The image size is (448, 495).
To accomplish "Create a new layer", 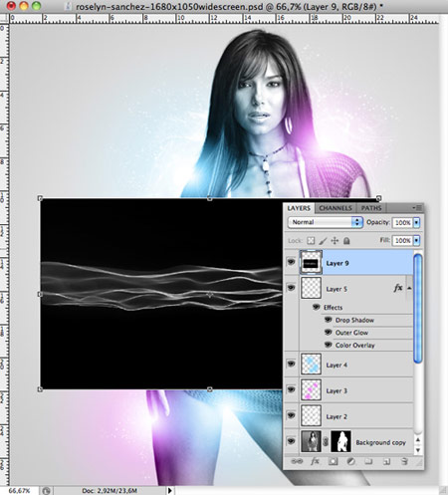I will click(386, 461).
